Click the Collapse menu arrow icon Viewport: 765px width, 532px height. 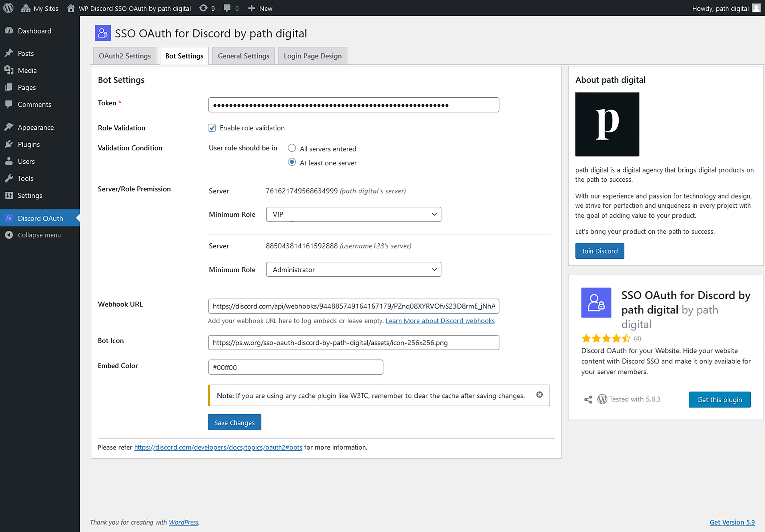click(9, 235)
